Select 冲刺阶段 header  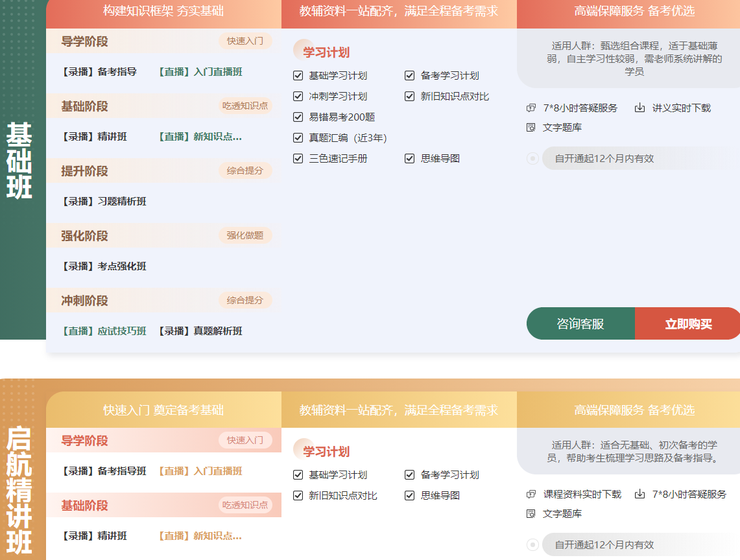click(x=84, y=301)
